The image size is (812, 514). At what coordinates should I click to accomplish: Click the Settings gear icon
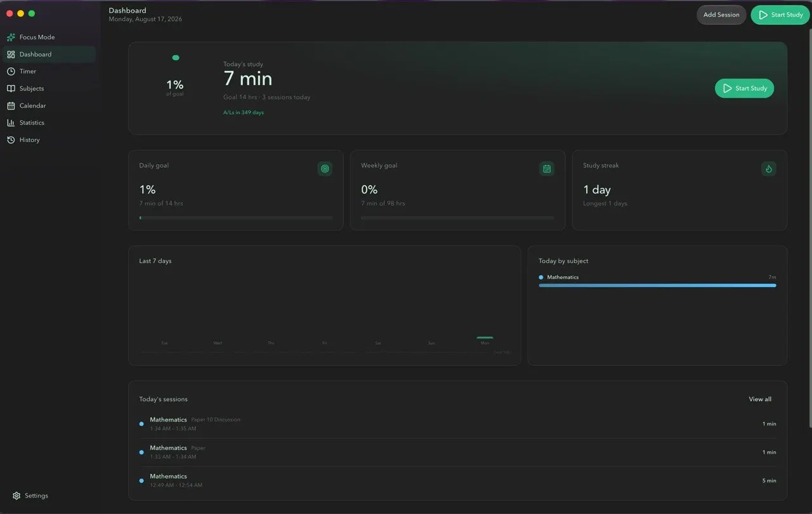(16, 496)
